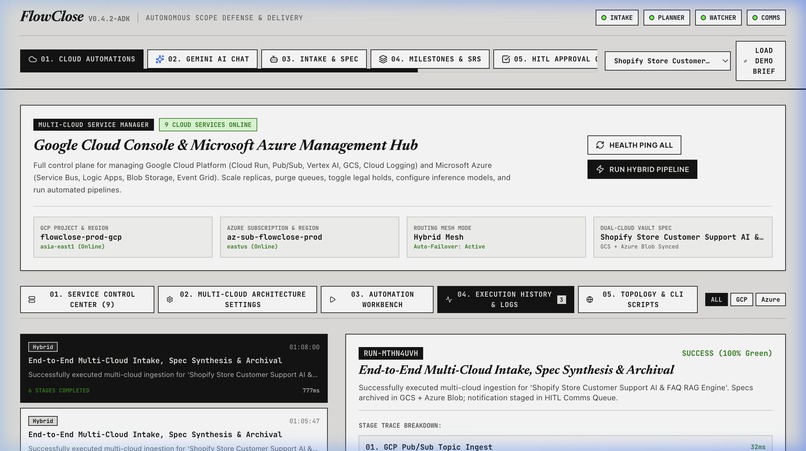Filter services by Azure

point(771,299)
